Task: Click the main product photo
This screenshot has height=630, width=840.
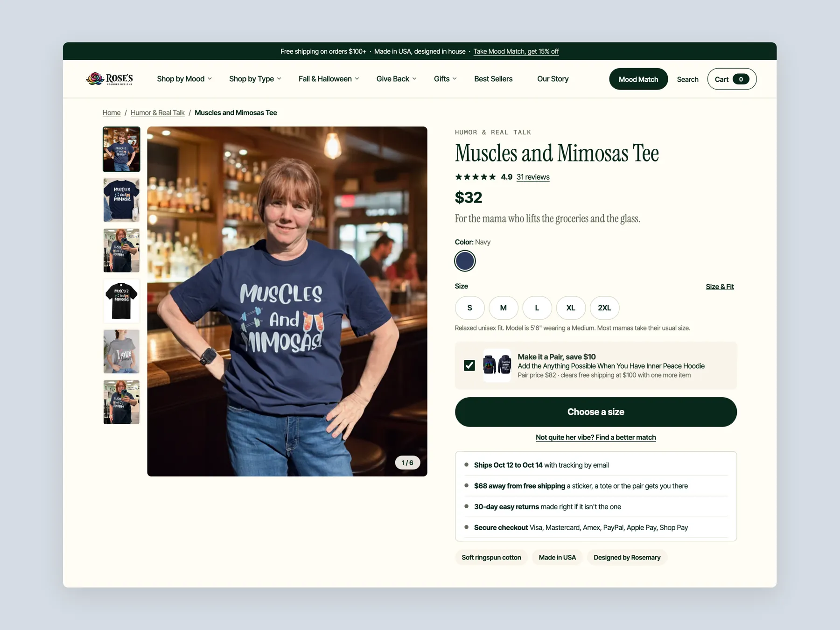Action: [287, 301]
